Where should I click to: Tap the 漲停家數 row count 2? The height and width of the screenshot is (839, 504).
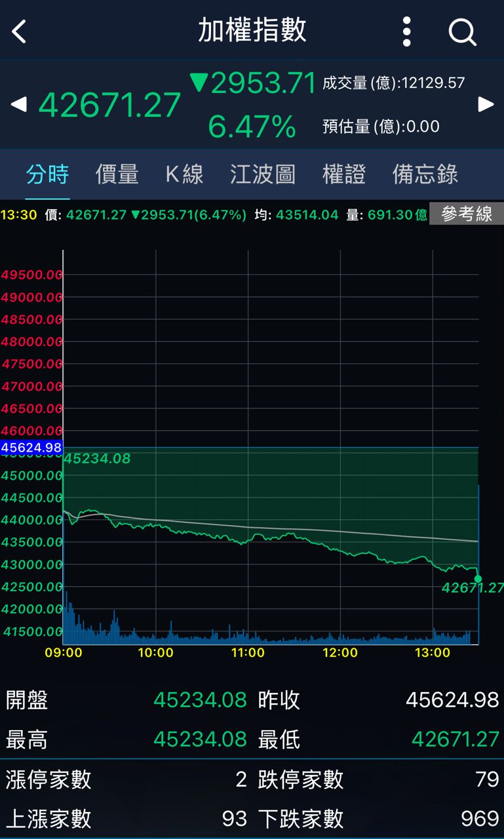(x=241, y=779)
